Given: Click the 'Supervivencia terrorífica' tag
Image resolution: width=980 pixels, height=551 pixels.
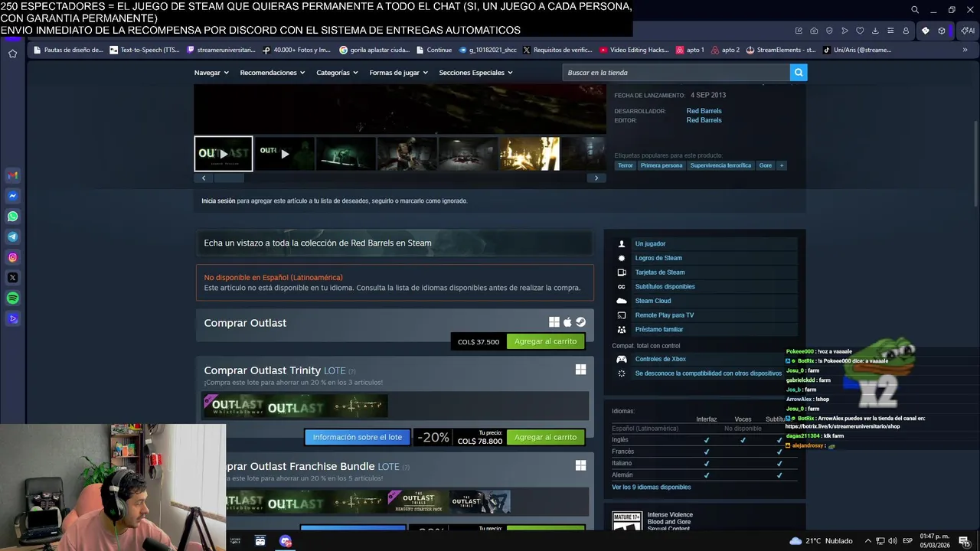Looking at the screenshot, I should 720,165.
